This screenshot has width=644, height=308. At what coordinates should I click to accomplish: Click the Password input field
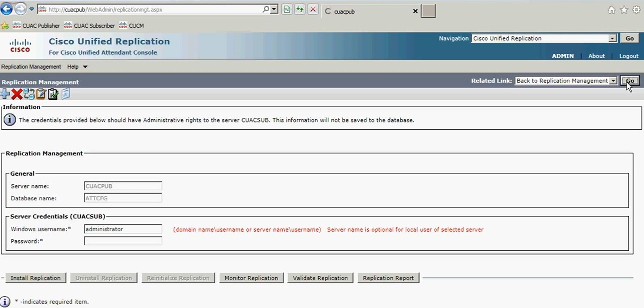point(123,241)
